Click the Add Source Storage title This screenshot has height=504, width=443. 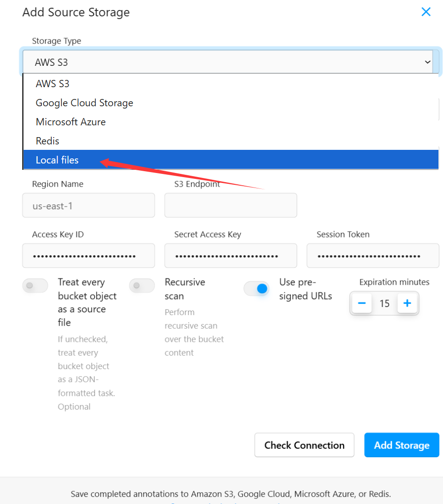pos(76,12)
